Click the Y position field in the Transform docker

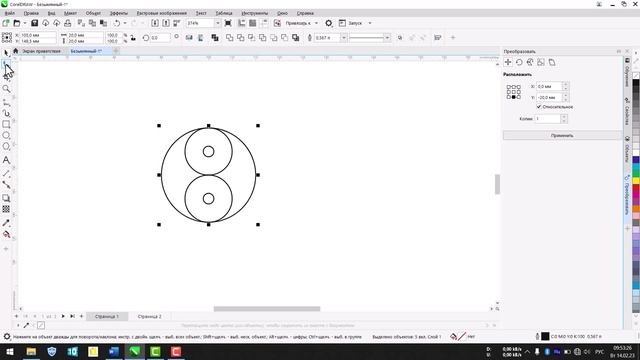[x=549, y=98]
